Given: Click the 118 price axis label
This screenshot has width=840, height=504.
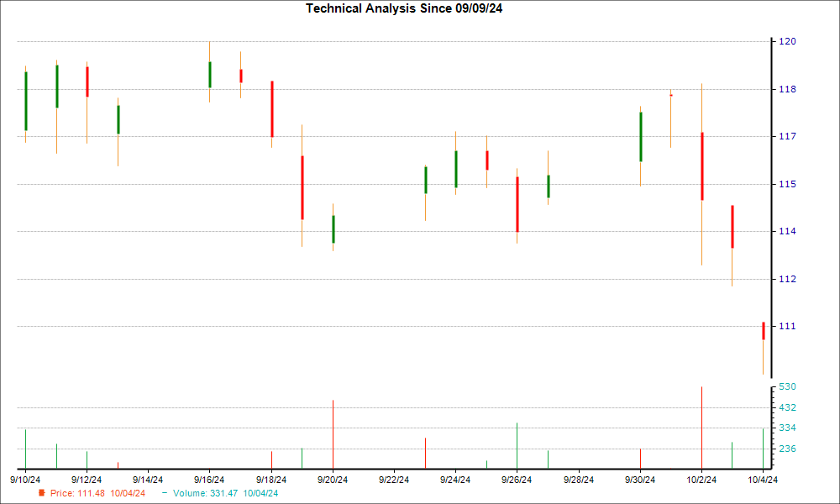Looking at the screenshot, I should (787, 89).
